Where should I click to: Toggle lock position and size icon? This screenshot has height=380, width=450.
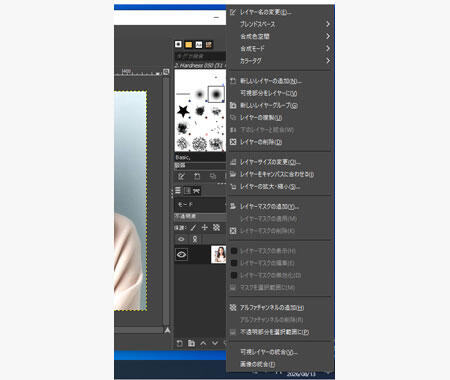tap(205, 227)
